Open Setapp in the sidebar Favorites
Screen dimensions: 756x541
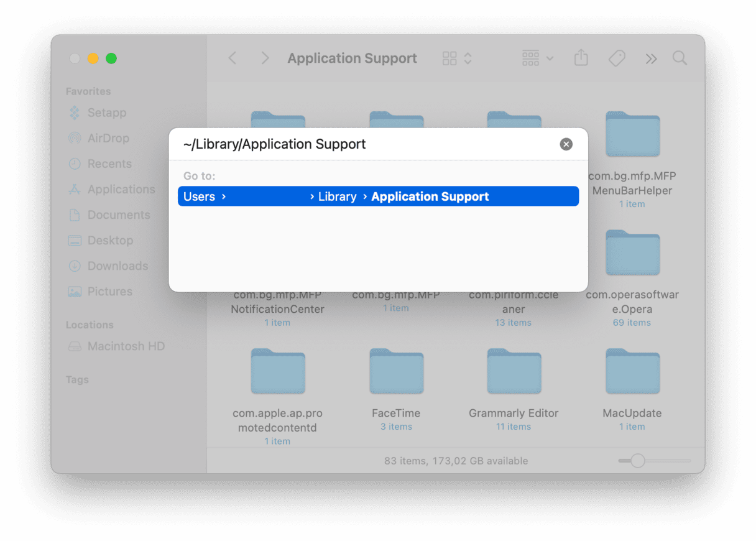pyautogui.click(x=106, y=113)
